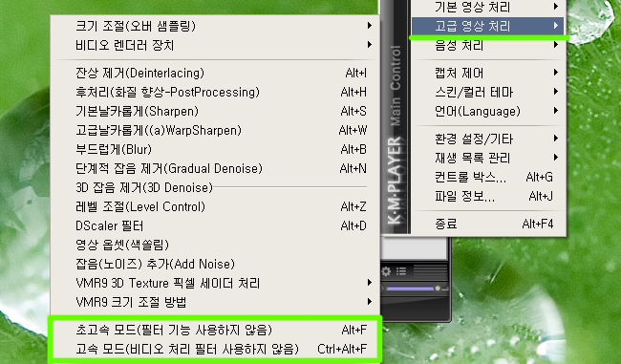Click the player playlist list icon
The height and width of the screenshot is (364, 621).
401,271
